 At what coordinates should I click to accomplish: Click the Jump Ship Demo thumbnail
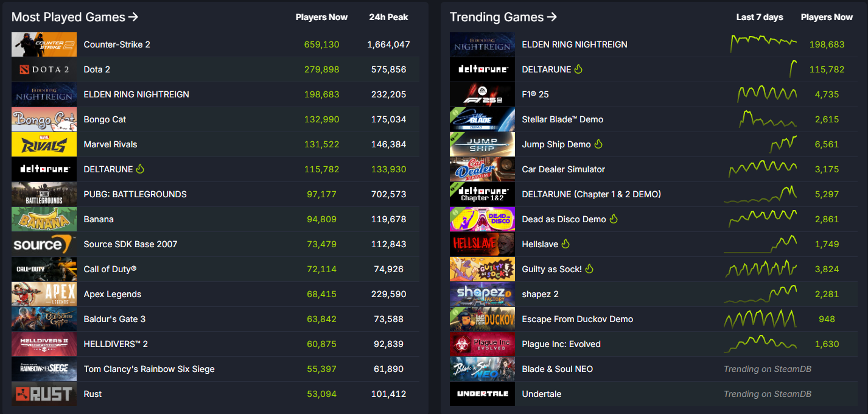click(x=482, y=144)
